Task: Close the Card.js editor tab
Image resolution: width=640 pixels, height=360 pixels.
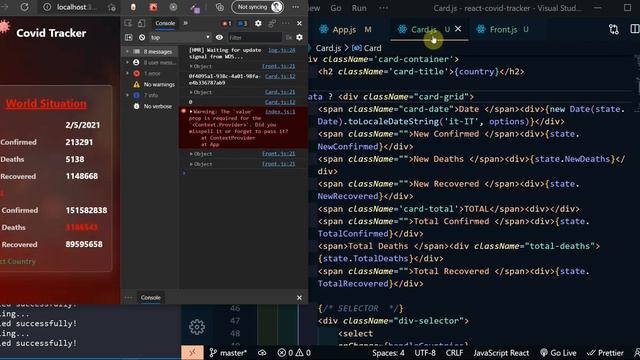Action: tap(458, 29)
